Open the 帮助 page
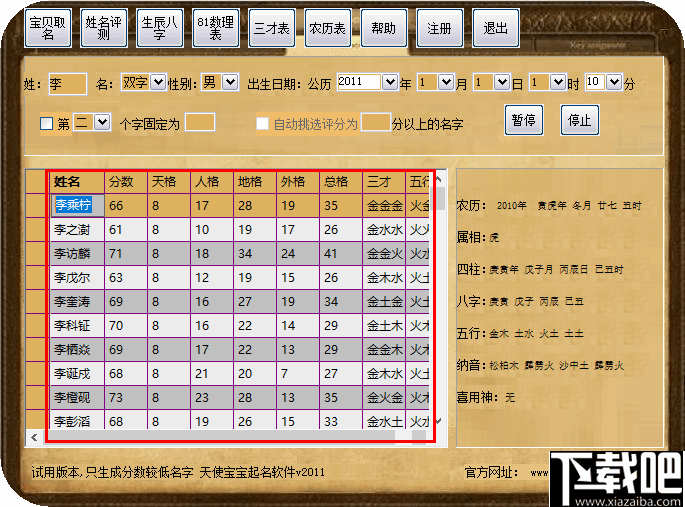 click(x=384, y=28)
